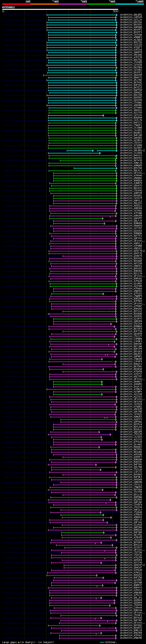Image resolution: width=146 pixels, height=644 pixels.
Task: Click the red 20% legend color segment
Action: (x=16, y=4)
